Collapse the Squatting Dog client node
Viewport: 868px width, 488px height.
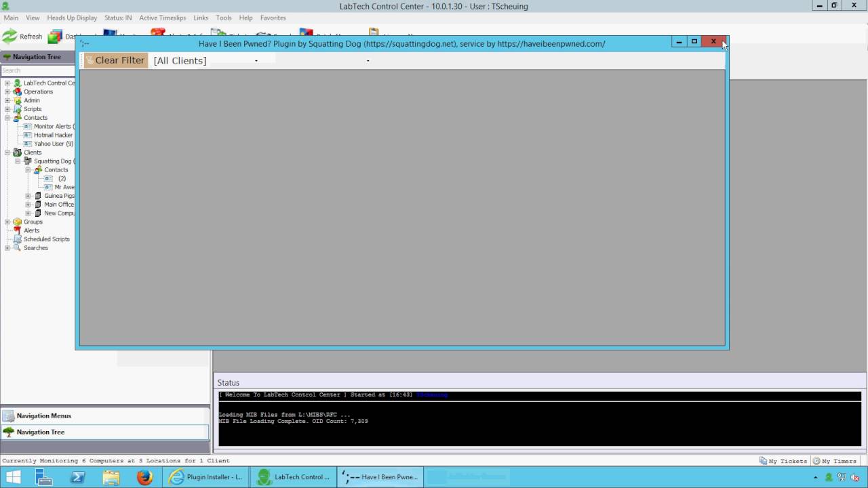coord(18,161)
